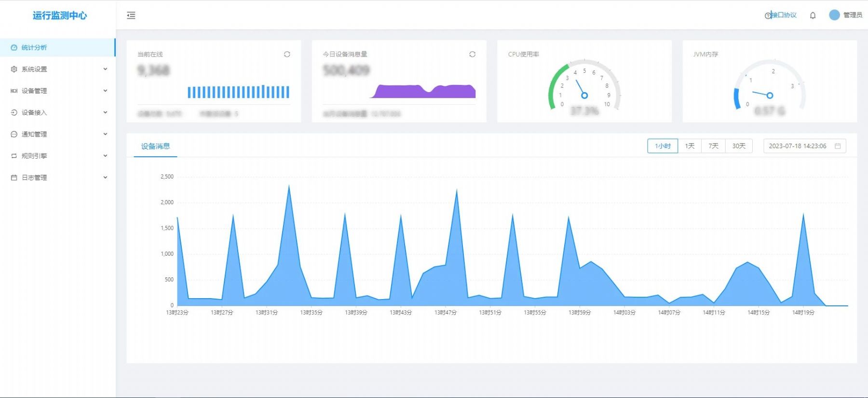868x398 pixels.
Task: Switch chart range to 30天
Action: (x=739, y=146)
